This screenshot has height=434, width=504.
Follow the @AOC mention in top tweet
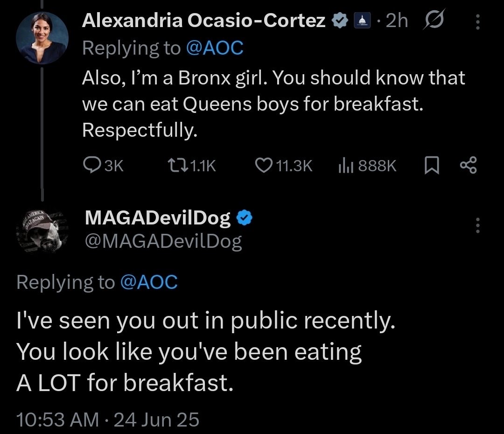click(214, 48)
